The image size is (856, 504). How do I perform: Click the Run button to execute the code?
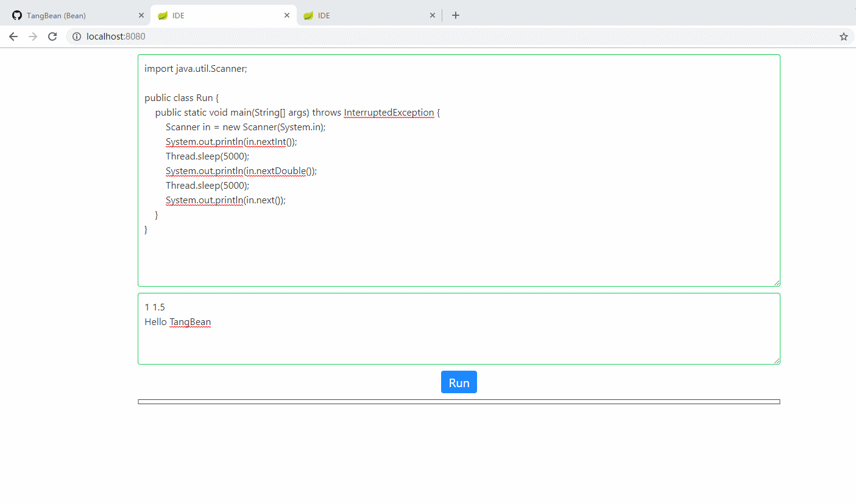click(459, 382)
